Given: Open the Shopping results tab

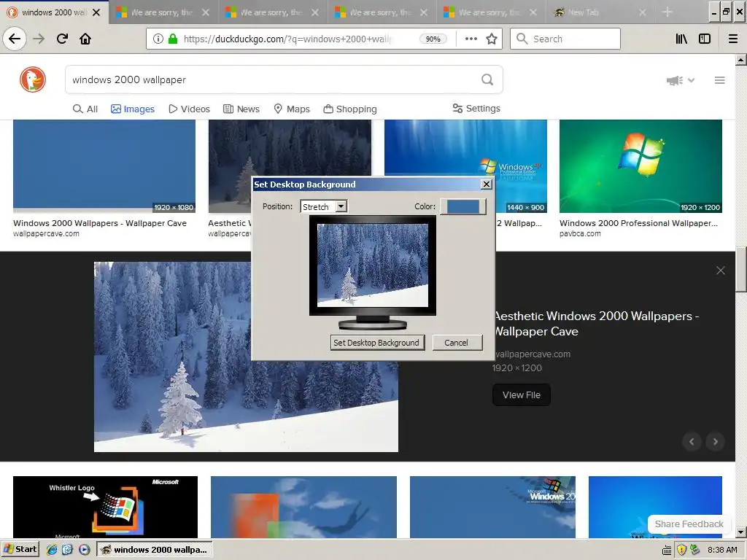Looking at the screenshot, I should coord(350,109).
